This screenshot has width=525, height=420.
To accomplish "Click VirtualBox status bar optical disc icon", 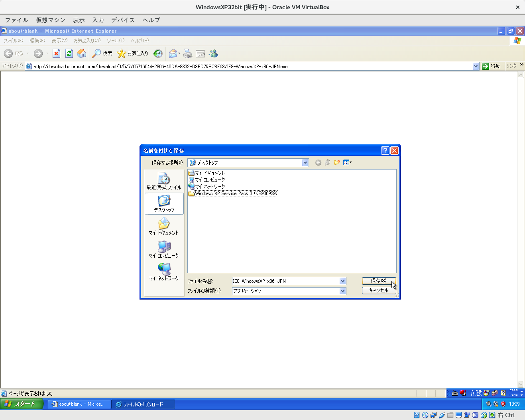I will click(425, 415).
